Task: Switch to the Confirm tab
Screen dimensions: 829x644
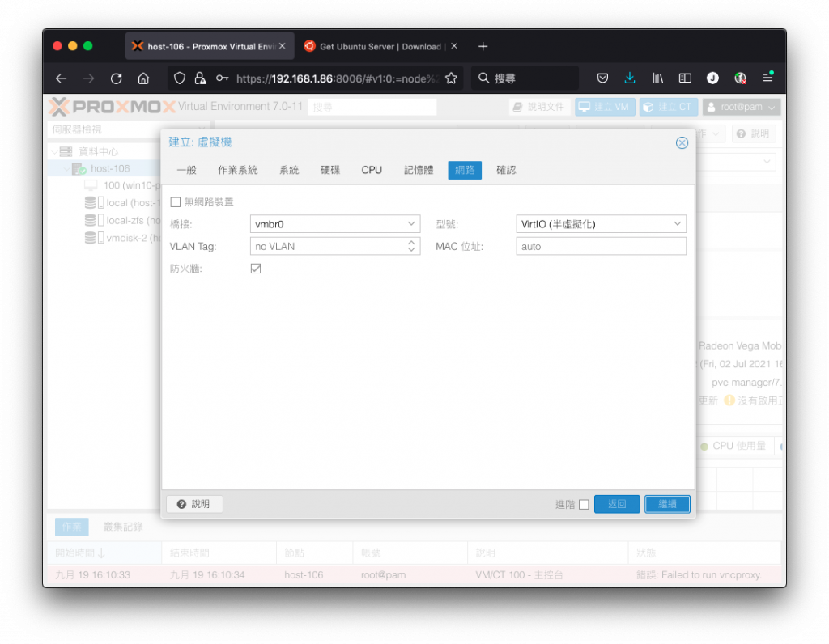Action: tap(506, 170)
